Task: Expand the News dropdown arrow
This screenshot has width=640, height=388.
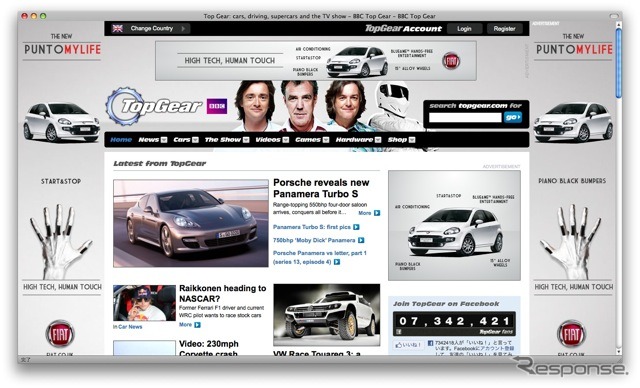Action: 164,140
